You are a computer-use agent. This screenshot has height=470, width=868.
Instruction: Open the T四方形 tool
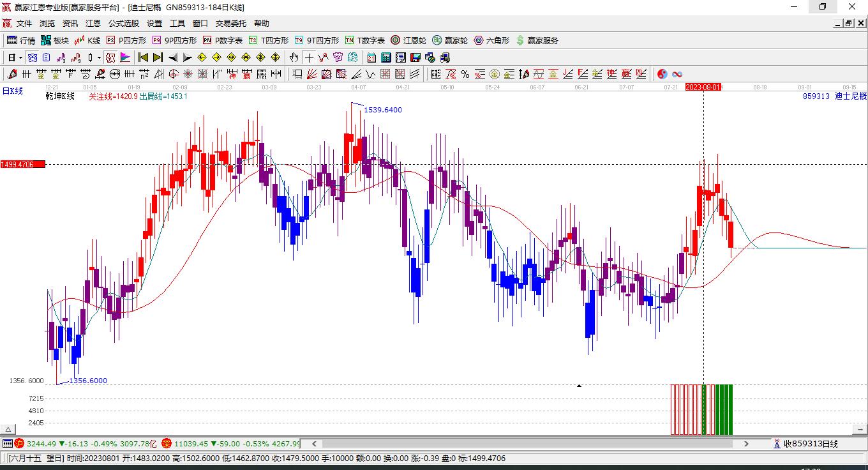click(x=268, y=40)
